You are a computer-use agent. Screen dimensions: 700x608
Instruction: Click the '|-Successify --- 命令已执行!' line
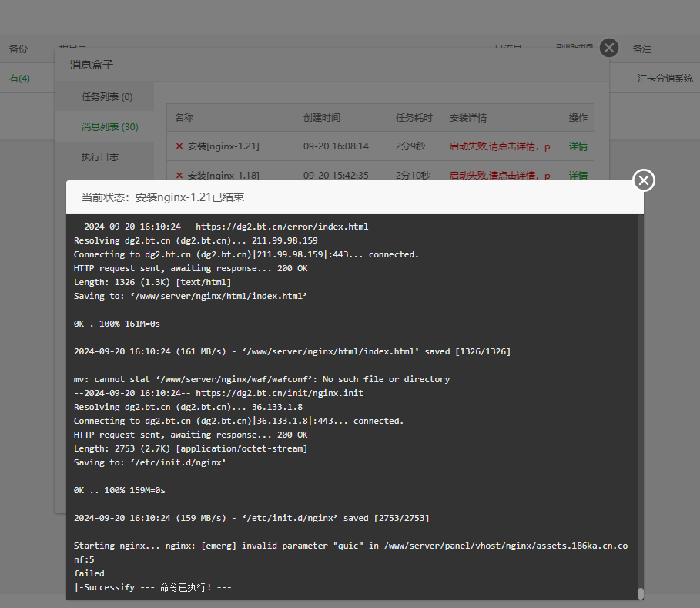(152, 587)
